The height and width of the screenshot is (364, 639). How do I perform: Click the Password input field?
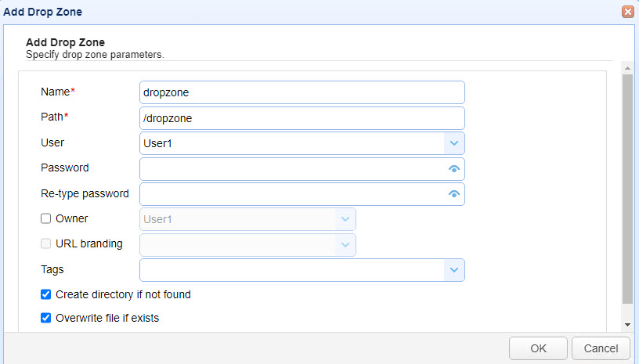point(291,169)
